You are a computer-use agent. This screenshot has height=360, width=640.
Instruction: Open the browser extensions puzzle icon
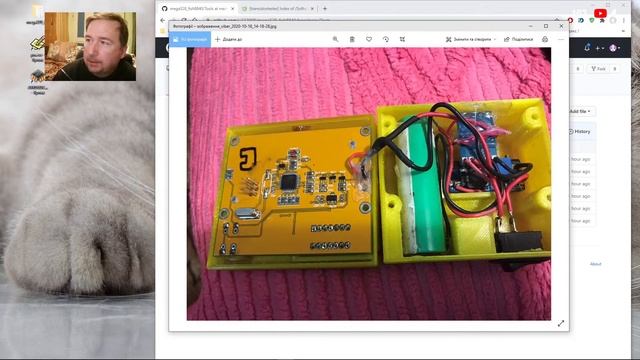(602, 20)
